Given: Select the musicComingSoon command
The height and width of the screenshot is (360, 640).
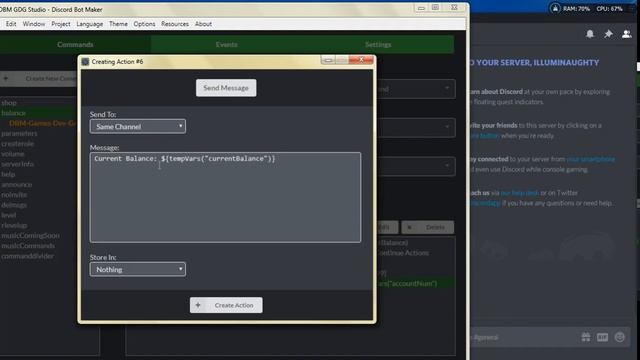Looking at the screenshot, I should coord(30,236).
